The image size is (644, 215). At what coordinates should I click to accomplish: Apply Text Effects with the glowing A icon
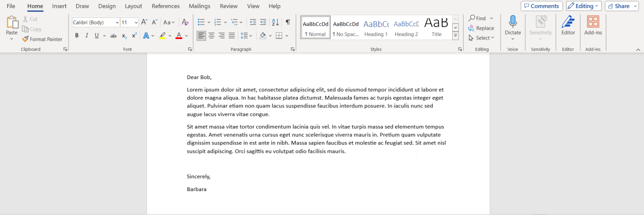(x=146, y=35)
